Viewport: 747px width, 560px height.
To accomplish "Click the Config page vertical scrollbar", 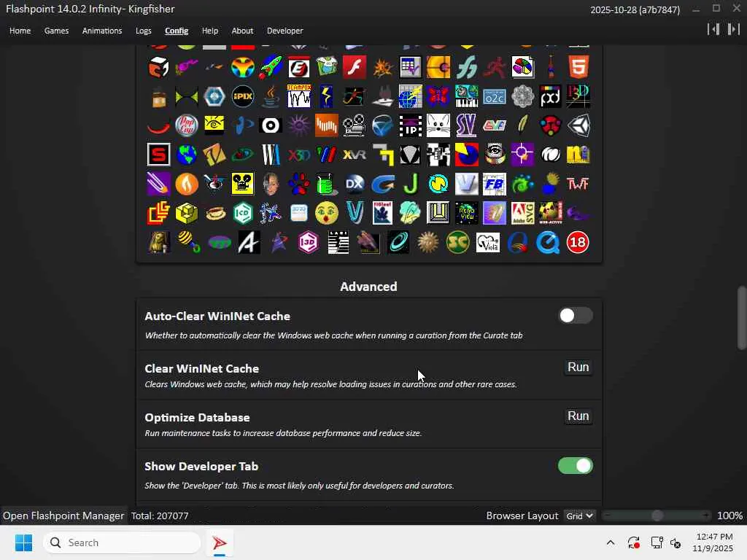I will tap(742, 318).
